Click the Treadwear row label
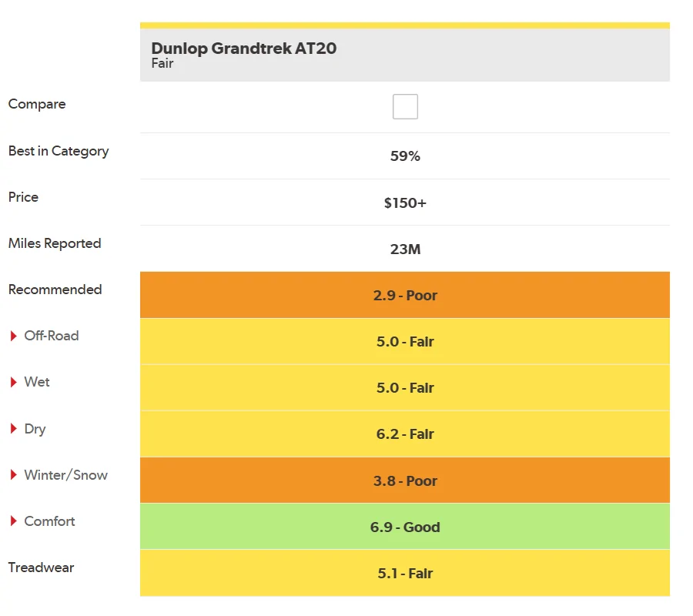The width and height of the screenshot is (693, 616). coord(42,567)
